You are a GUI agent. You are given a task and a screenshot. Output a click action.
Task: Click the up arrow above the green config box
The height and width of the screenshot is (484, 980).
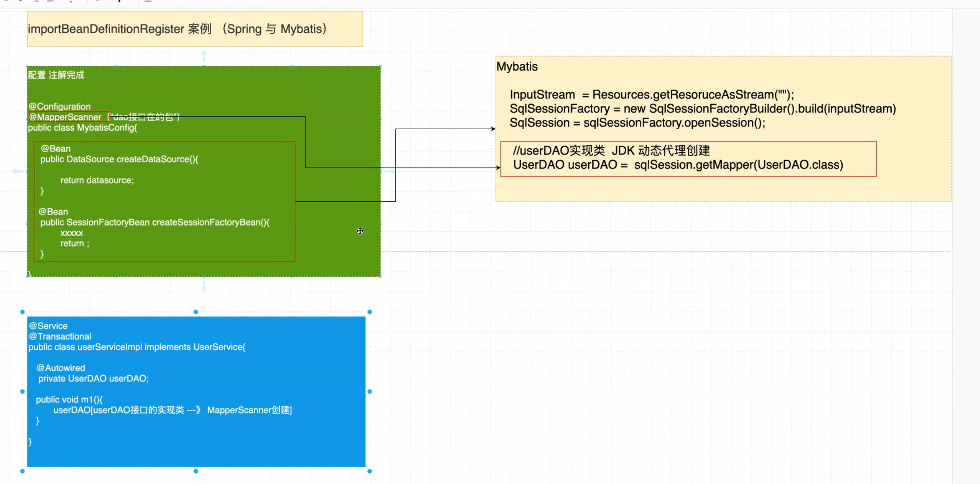(x=204, y=56)
